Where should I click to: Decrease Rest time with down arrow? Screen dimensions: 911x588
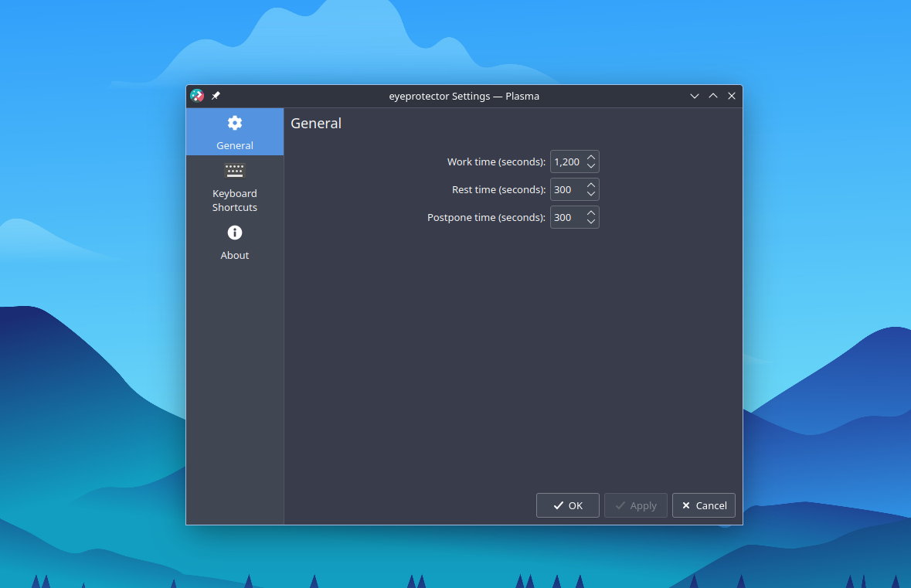tap(591, 194)
